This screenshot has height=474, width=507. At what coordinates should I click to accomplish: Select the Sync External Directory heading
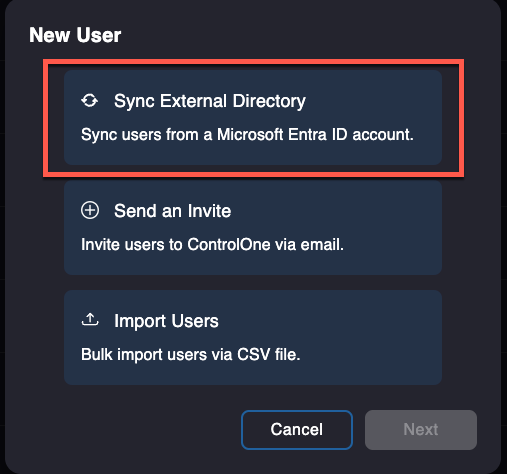(x=210, y=101)
